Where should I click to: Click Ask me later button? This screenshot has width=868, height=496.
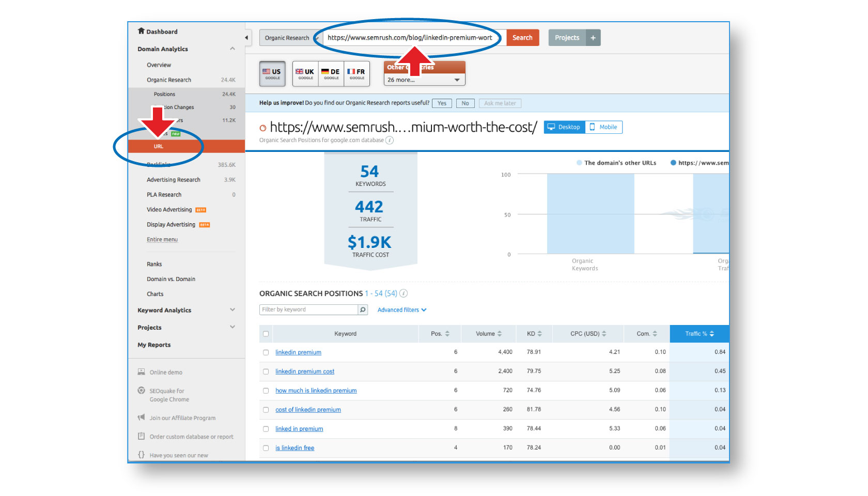(x=500, y=103)
